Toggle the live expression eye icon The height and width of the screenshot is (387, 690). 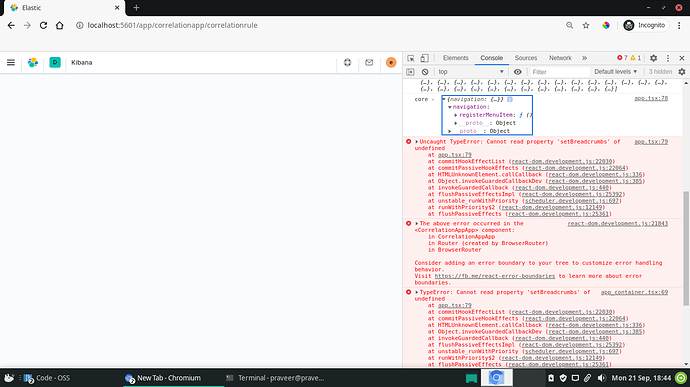click(518, 72)
